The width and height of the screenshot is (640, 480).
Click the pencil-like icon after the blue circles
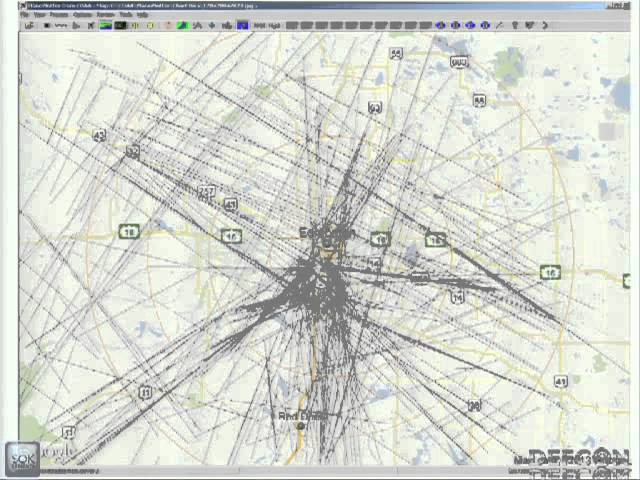(499, 25)
